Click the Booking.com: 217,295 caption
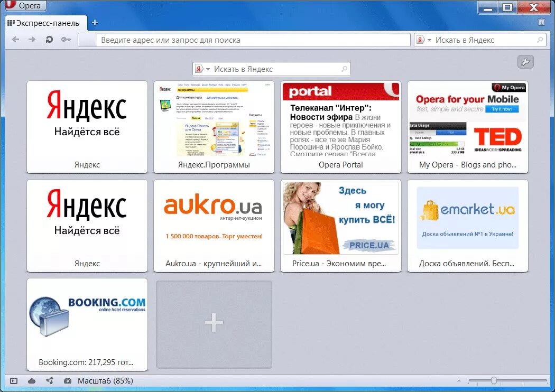The image size is (555, 392). tap(86, 362)
